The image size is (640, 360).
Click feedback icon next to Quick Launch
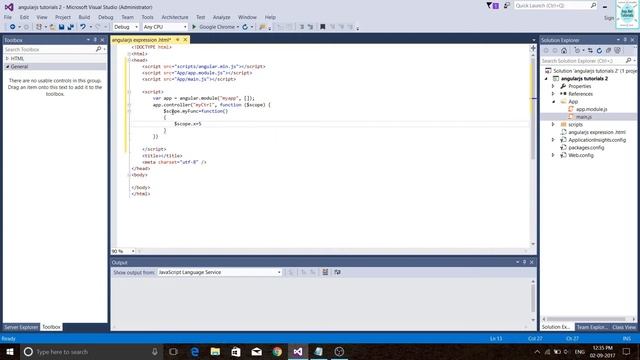point(507,6)
